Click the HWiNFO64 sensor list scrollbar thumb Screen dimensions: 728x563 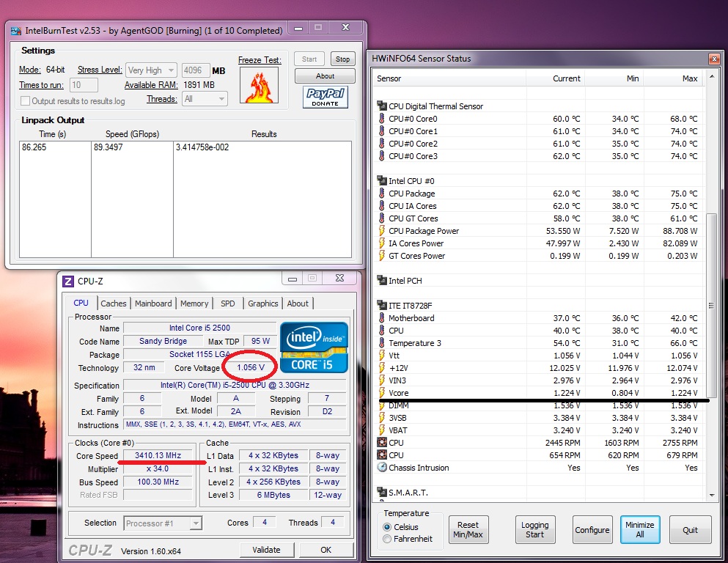click(x=711, y=305)
